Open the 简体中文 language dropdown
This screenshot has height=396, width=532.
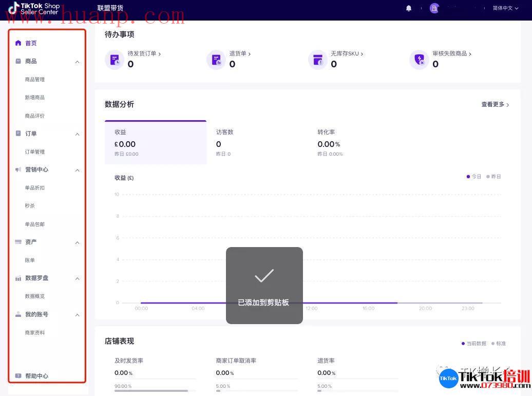click(505, 8)
